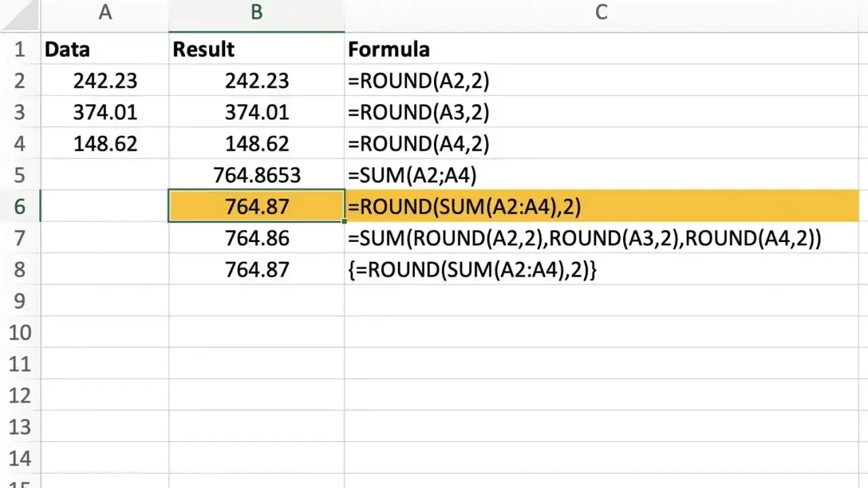Select row 8 header
Screen dimensions: 868x488
(x=20, y=270)
